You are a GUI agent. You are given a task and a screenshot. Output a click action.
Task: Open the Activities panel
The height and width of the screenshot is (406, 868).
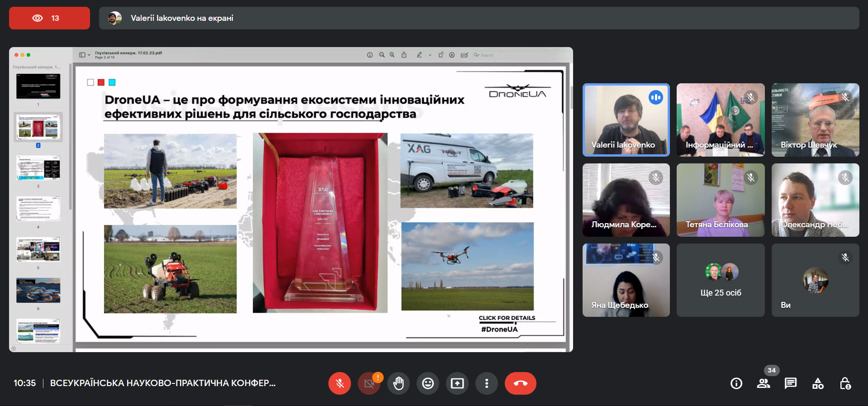tap(818, 384)
